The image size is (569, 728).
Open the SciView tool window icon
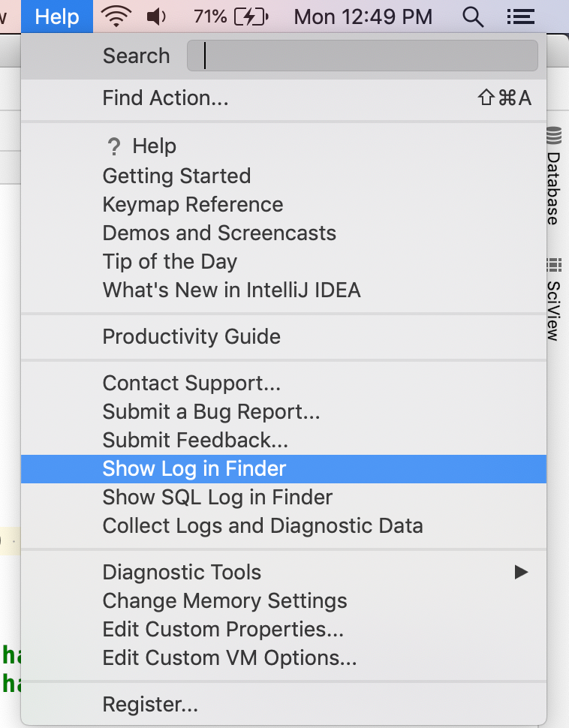coord(554,265)
